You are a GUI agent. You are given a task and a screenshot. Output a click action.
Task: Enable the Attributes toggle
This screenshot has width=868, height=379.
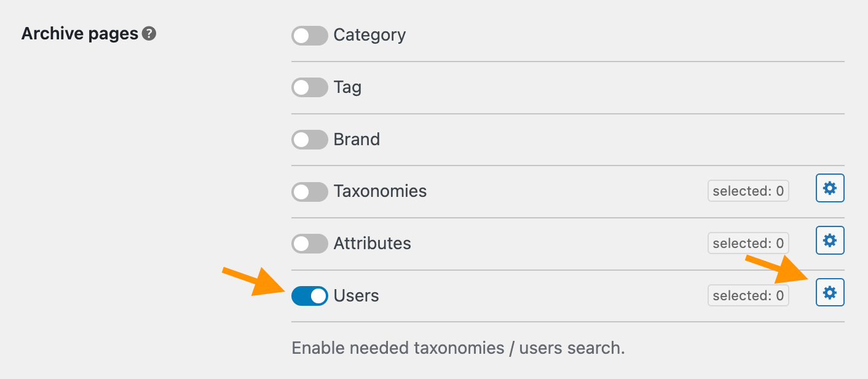(x=309, y=244)
